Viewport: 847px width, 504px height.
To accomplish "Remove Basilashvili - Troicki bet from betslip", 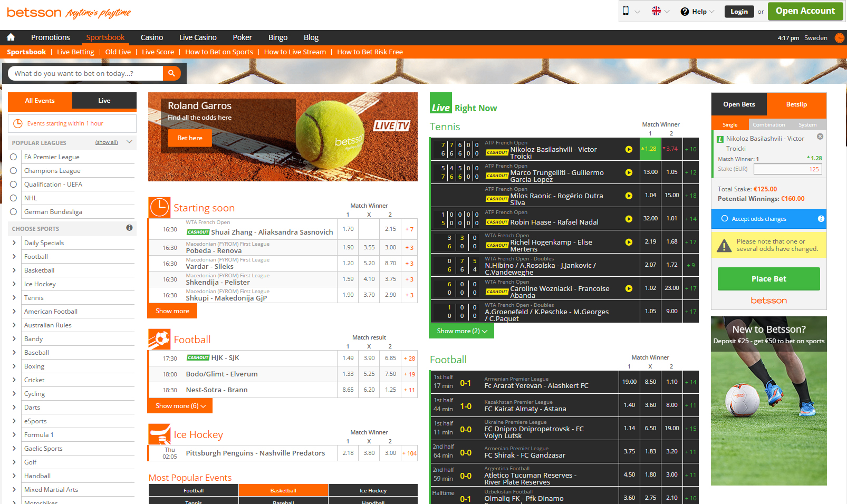I will (820, 137).
